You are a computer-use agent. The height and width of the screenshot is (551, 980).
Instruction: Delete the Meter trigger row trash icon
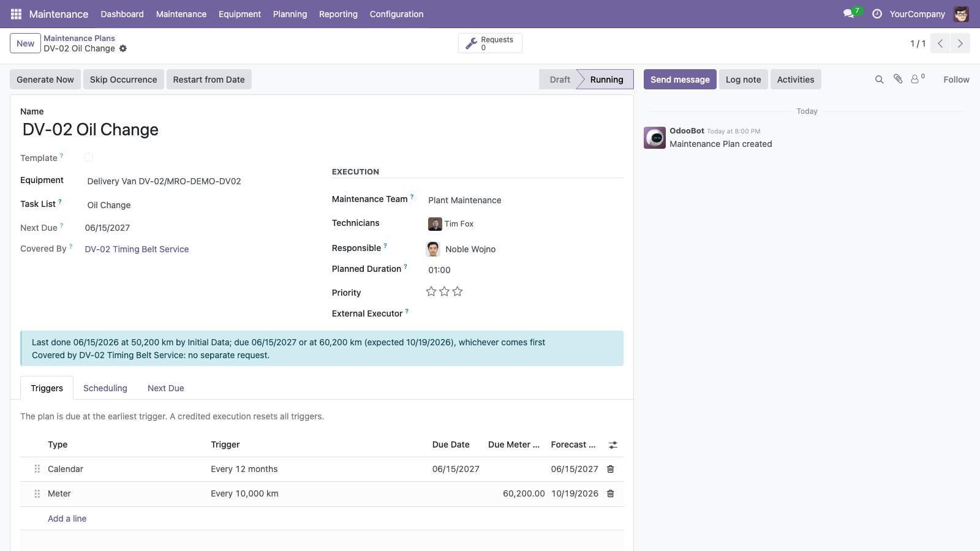tap(611, 493)
